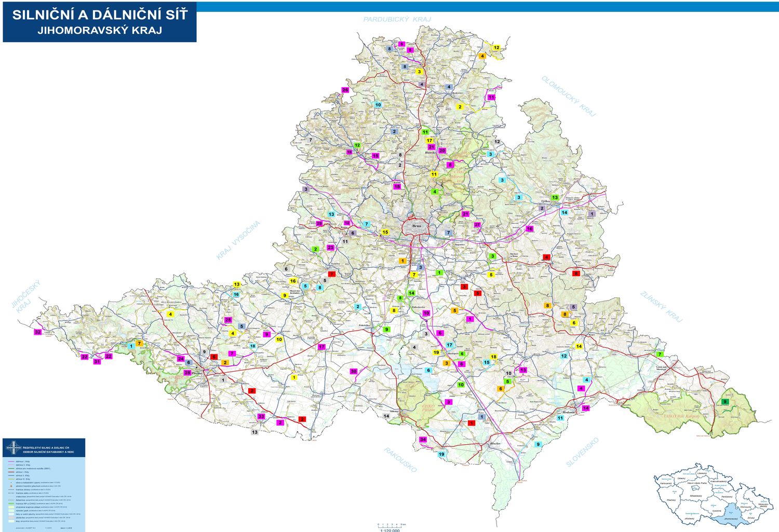Click the ŘSD highway crossing logo
The image size is (779, 532).
point(14,448)
